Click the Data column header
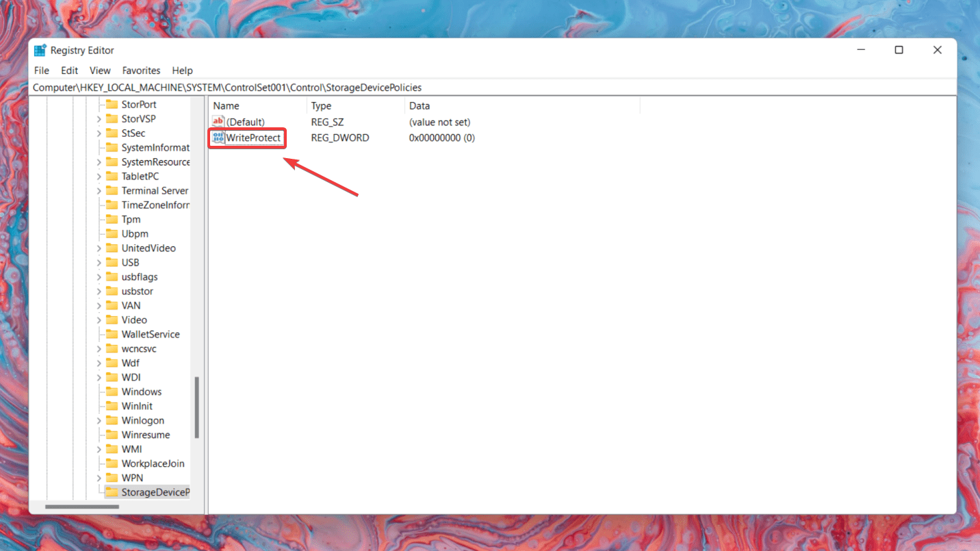The width and height of the screenshot is (980, 551). tap(522, 105)
